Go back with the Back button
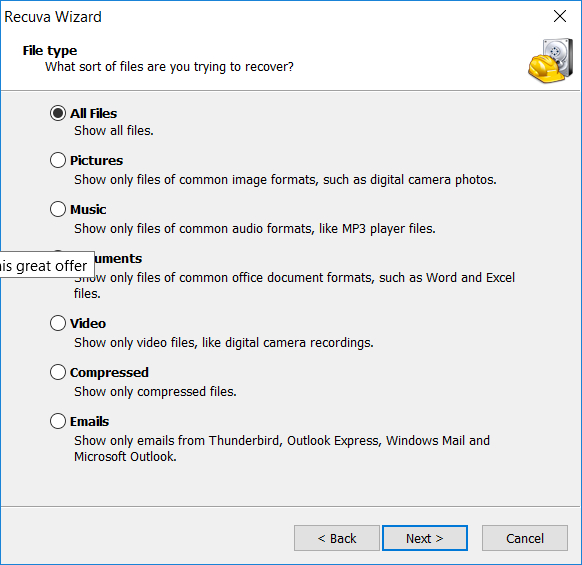 pos(337,538)
